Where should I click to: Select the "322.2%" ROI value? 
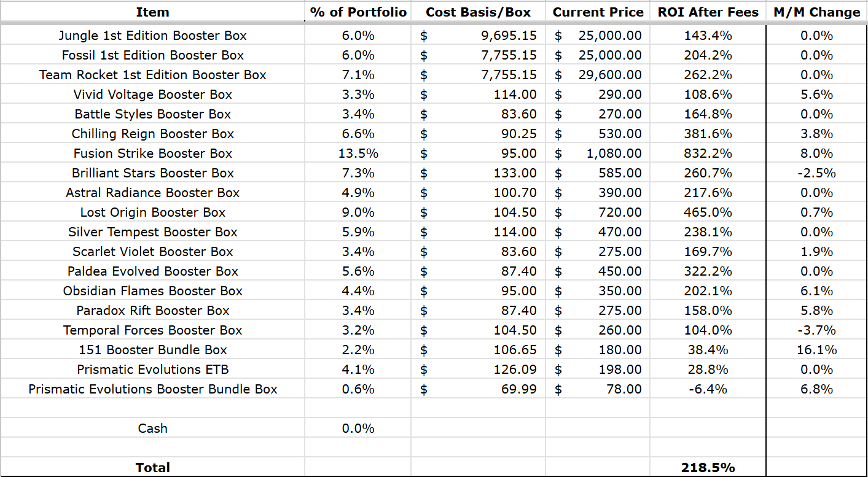pyautogui.click(x=708, y=271)
